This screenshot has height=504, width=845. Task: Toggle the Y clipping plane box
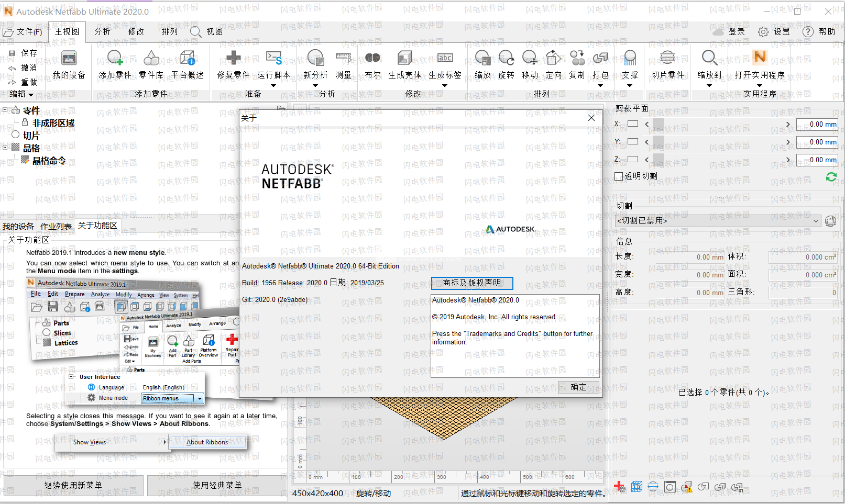click(633, 142)
